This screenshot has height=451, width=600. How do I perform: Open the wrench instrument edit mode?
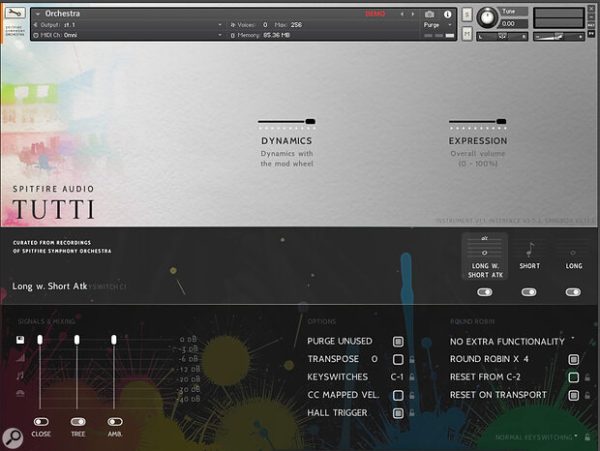[15, 13]
